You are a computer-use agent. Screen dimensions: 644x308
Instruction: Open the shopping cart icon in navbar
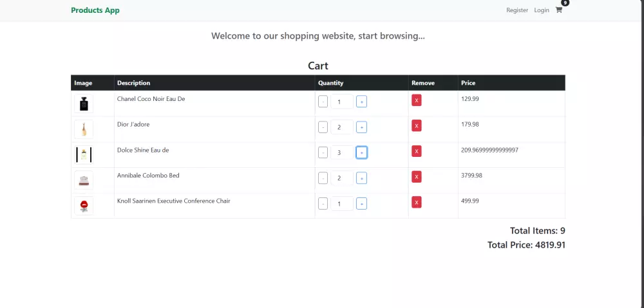(558, 10)
